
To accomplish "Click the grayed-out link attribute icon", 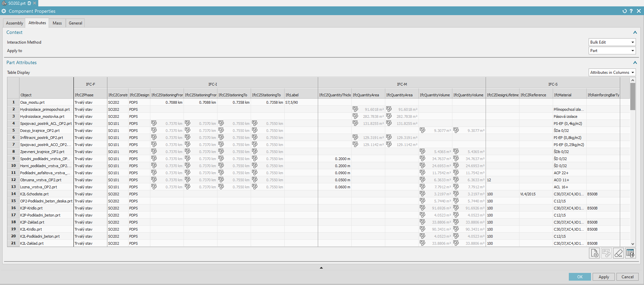I will [x=606, y=253].
